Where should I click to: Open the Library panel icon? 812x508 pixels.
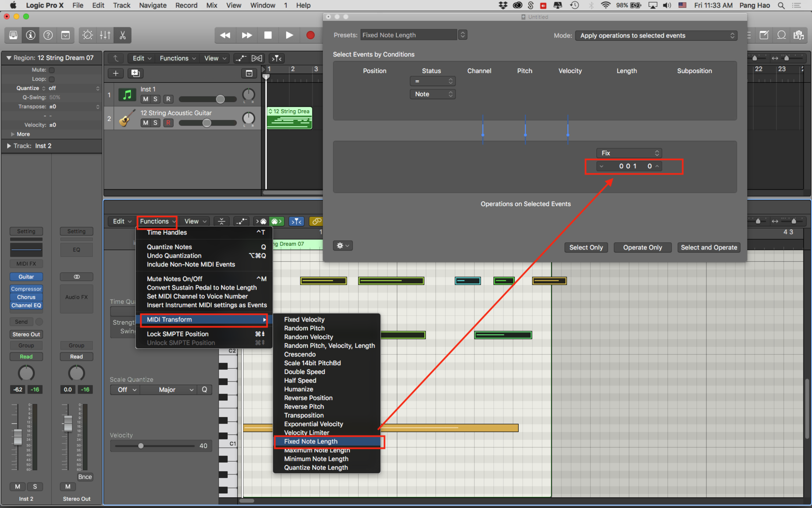14,35
